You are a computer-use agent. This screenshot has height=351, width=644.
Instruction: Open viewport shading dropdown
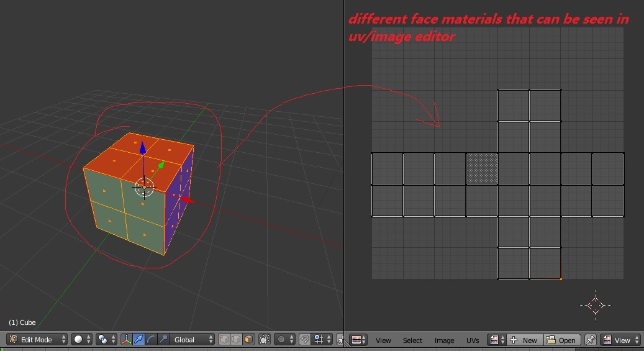point(82,340)
